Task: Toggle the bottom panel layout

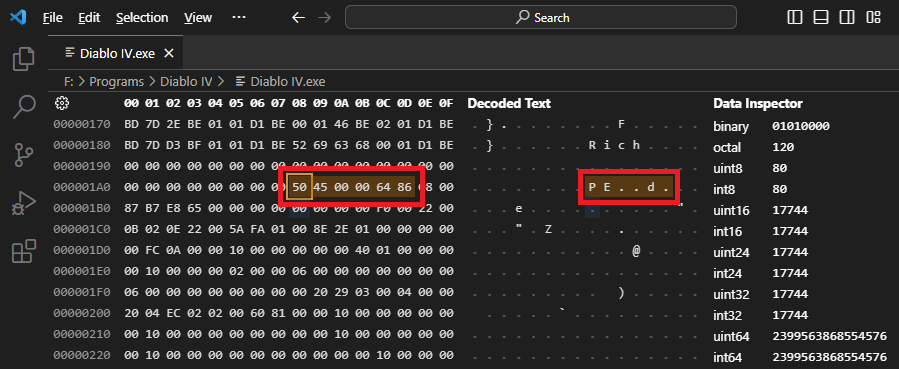Action: point(821,17)
